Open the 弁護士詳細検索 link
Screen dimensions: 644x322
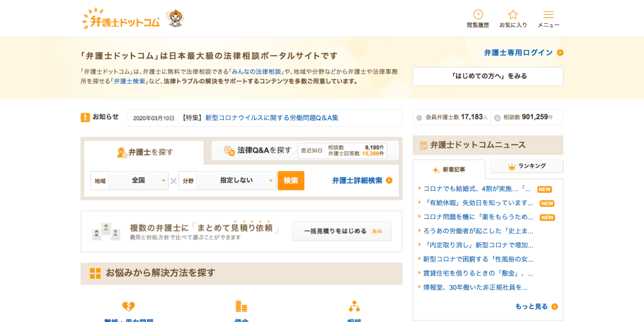pos(357,180)
